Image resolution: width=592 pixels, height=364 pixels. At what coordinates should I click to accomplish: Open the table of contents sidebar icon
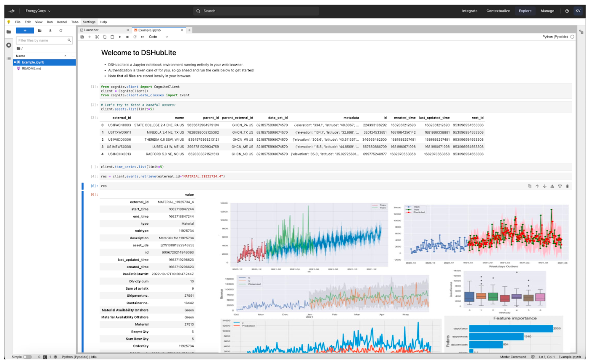coord(8,58)
